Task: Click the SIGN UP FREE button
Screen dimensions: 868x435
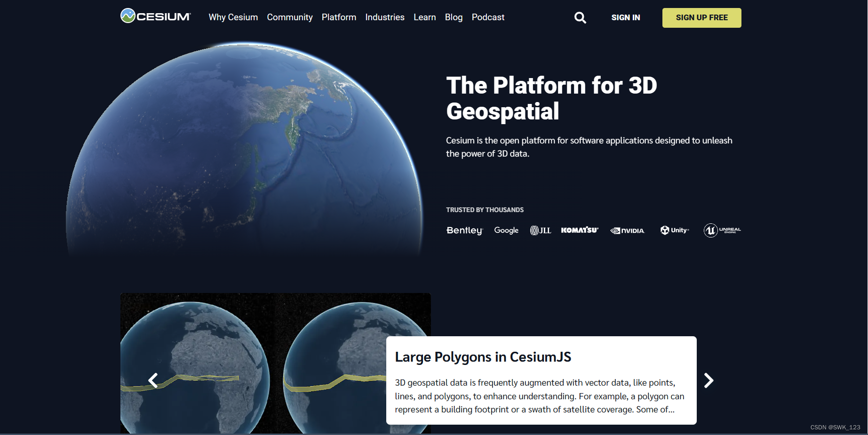Action: tap(701, 18)
